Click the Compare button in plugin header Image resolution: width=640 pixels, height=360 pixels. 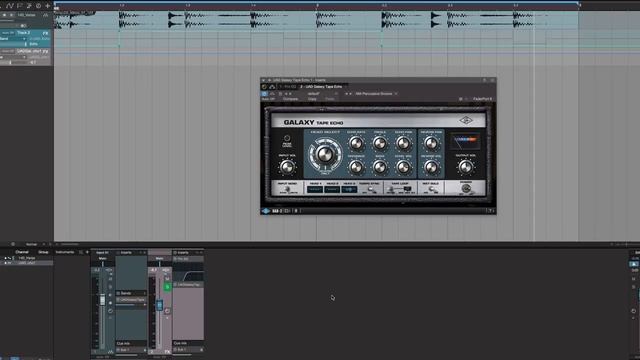click(290, 99)
